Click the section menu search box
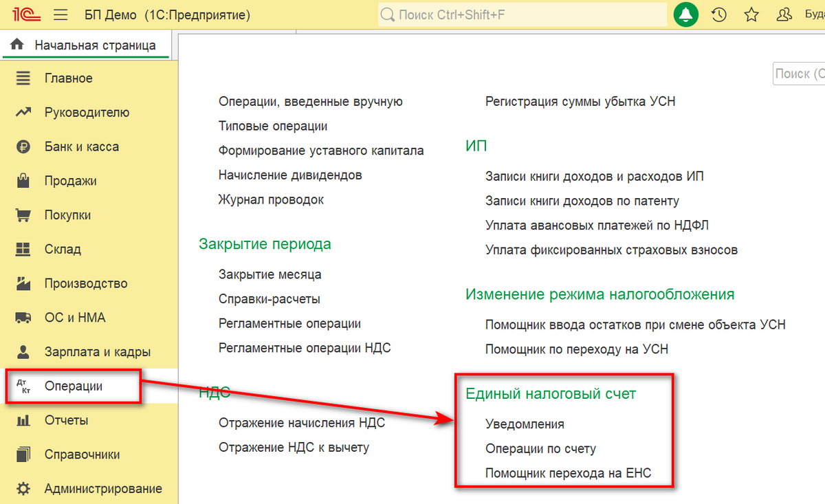 point(798,74)
